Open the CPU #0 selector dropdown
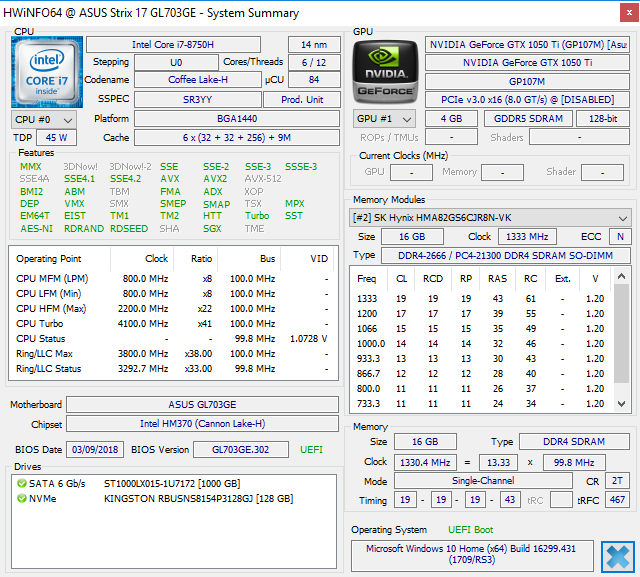This screenshot has width=640, height=577. [x=44, y=120]
